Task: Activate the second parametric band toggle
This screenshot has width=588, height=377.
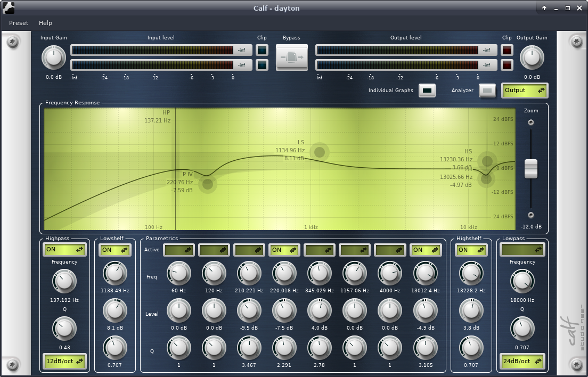Action: tap(214, 250)
